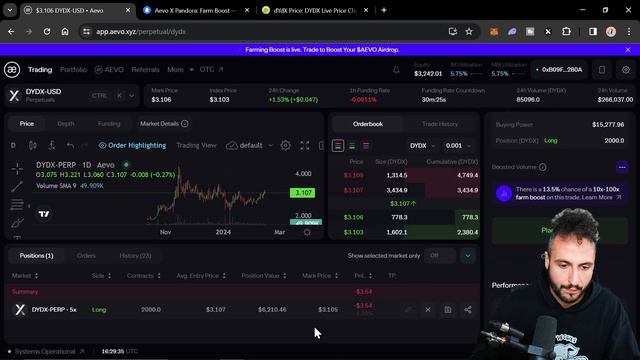The height and width of the screenshot is (360, 640).
Task: Click the Trading View button
Action: click(x=196, y=145)
